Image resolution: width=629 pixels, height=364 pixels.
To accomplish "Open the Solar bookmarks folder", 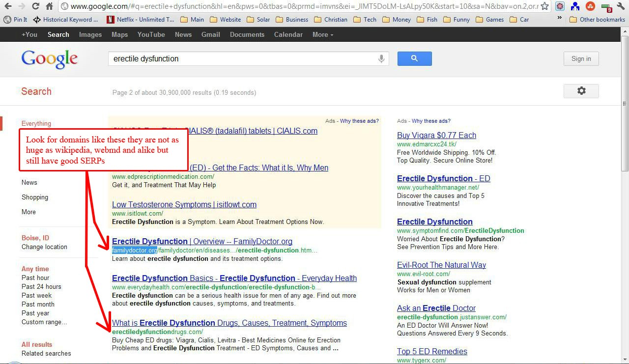I will coord(258,20).
